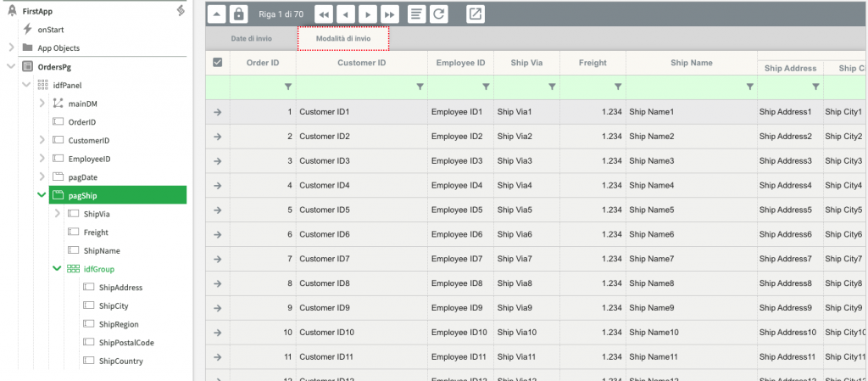The width and height of the screenshot is (868, 381).
Task: Collapse the idfPanel node
Action: (x=26, y=85)
